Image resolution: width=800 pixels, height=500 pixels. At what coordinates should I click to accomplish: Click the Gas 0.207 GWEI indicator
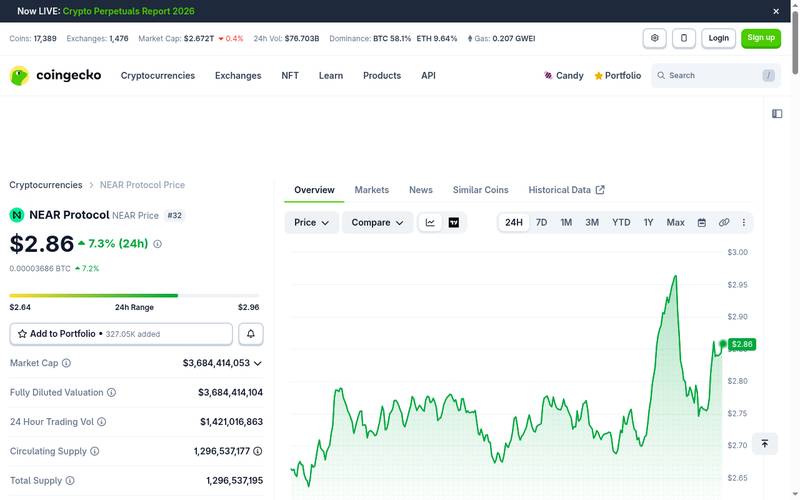pos(501,38)
